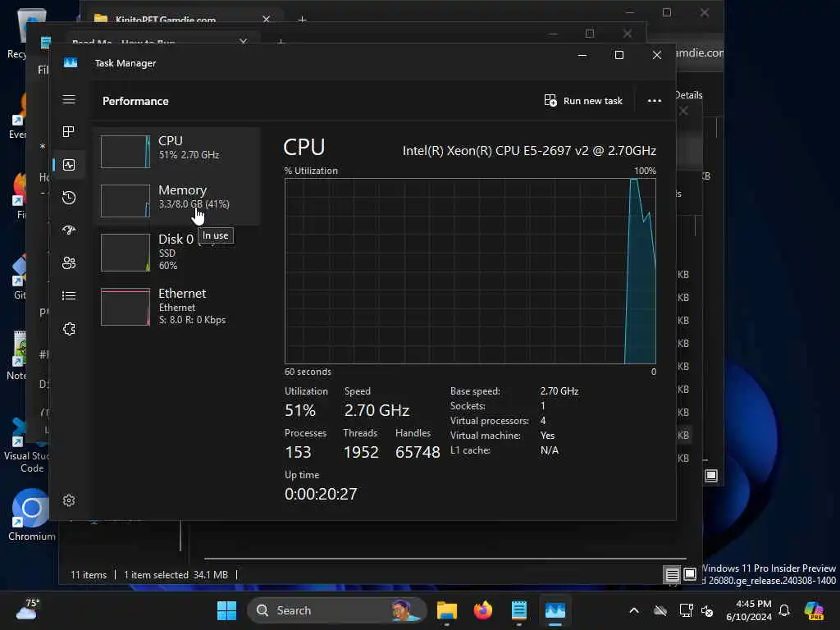This screenshot has height=630, width=840.
Task: Click the Threads 1952 value
Action: (x=361, y=452)
